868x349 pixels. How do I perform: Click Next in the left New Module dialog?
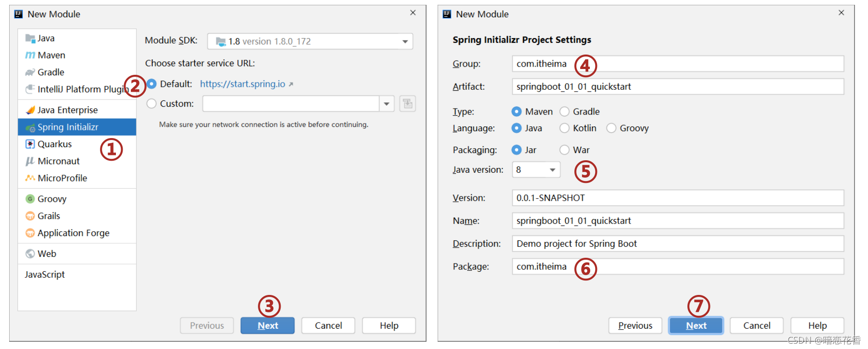(x=268, y=325)
